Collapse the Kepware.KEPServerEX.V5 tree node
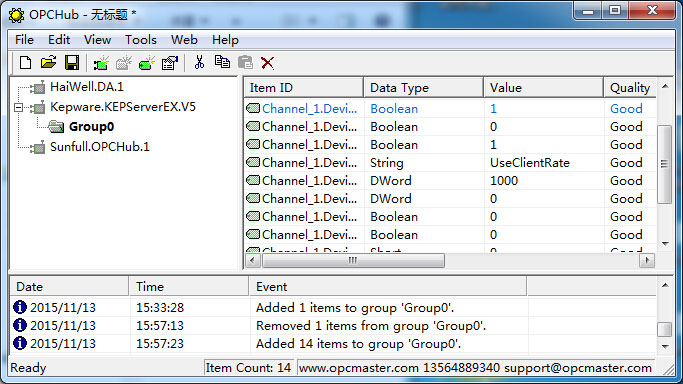This screenshot has height=384, width=683. pos(18,107)
